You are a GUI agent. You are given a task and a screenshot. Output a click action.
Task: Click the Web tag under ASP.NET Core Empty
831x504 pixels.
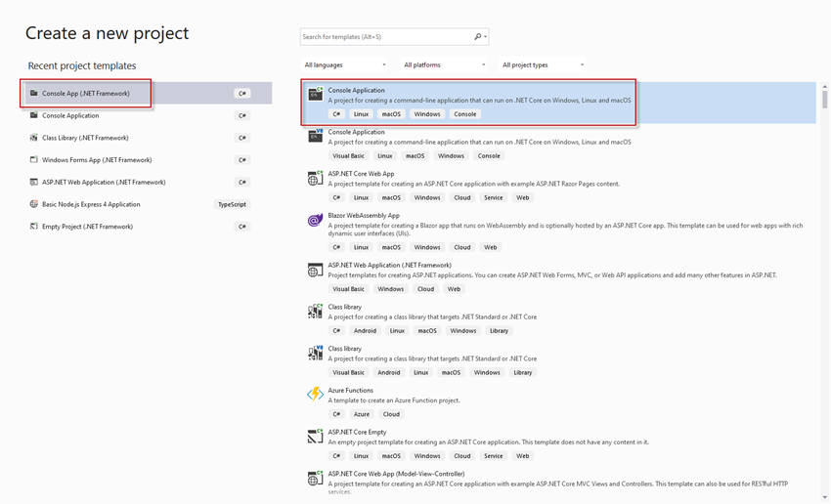[x=523, y=456]
